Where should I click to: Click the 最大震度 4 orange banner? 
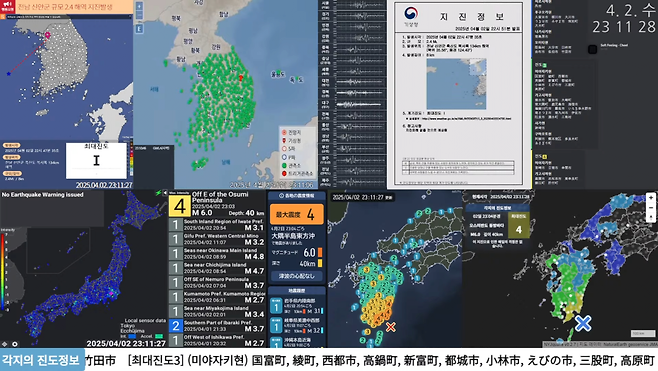pyautogui.click(x=297, y=214)
